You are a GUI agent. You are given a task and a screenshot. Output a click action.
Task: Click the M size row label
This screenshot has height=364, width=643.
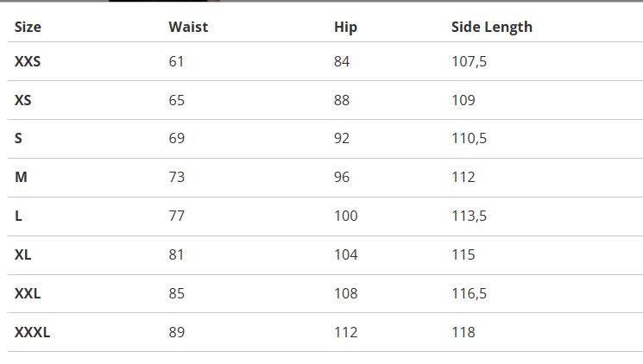pos(21,177)
